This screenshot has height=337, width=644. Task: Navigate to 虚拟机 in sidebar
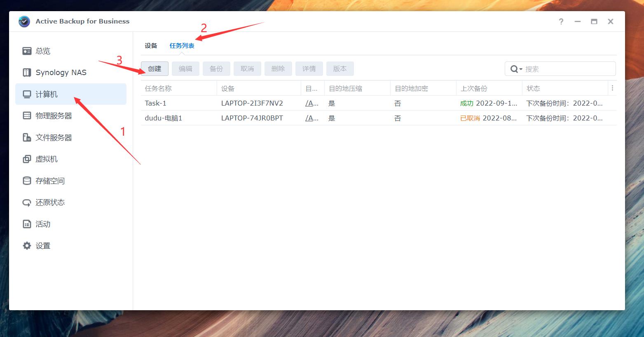[71, 159]
